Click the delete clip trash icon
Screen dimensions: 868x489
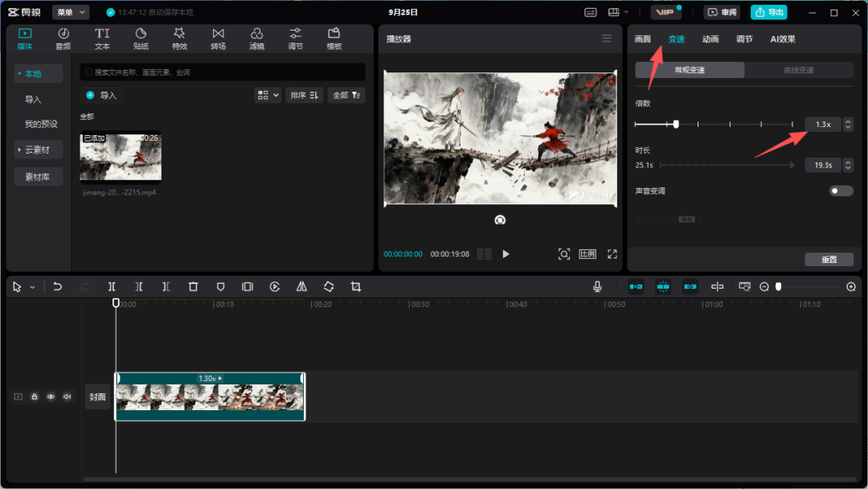click(193, 286)
